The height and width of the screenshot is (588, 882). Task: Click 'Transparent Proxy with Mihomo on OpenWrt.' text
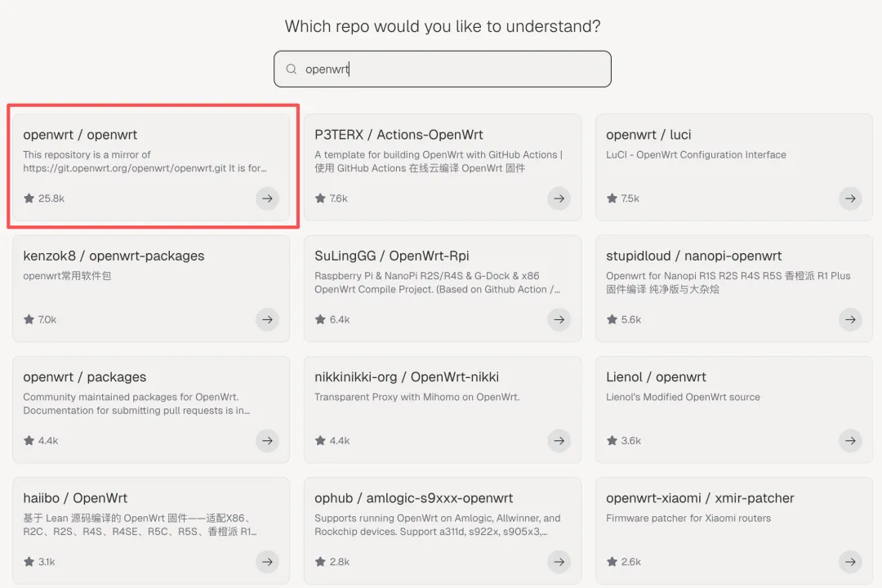(416, 397)
